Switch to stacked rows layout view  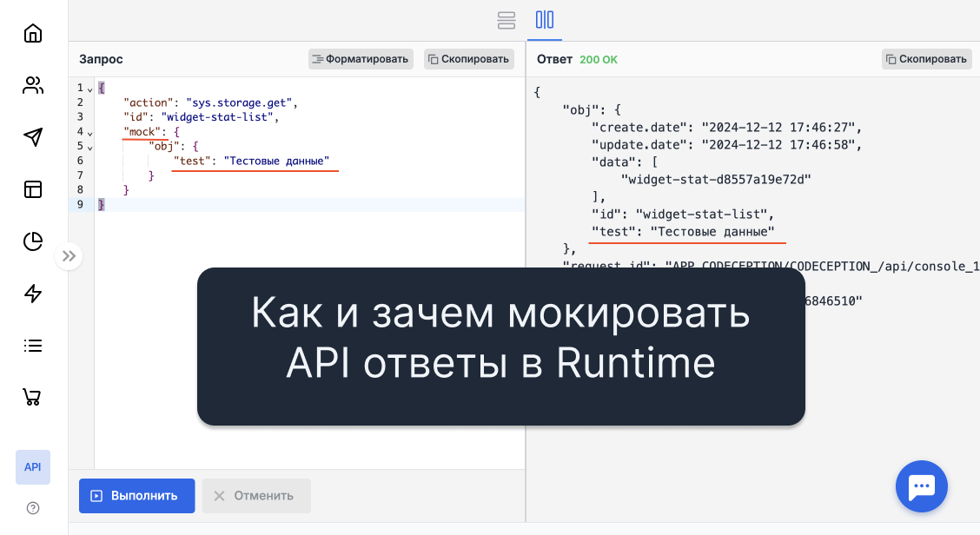(x=507, y=20)
